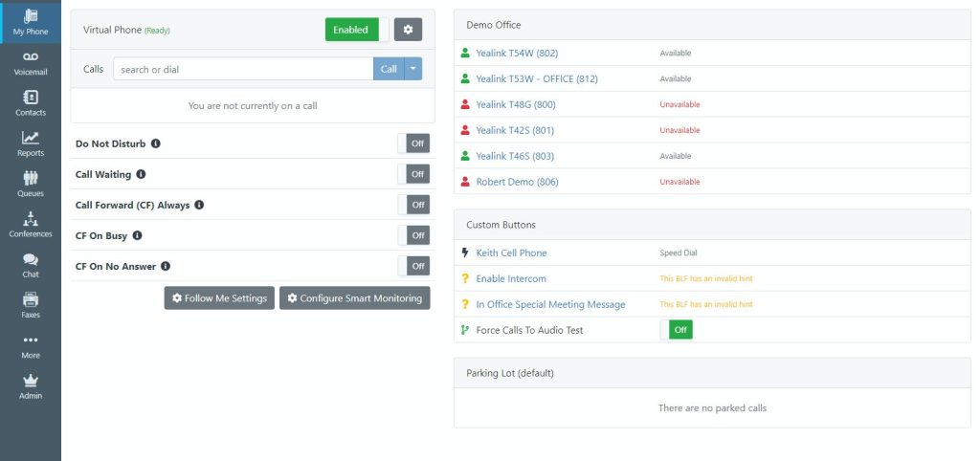Click In Office Special Meeting Message link

click(550, 304)
